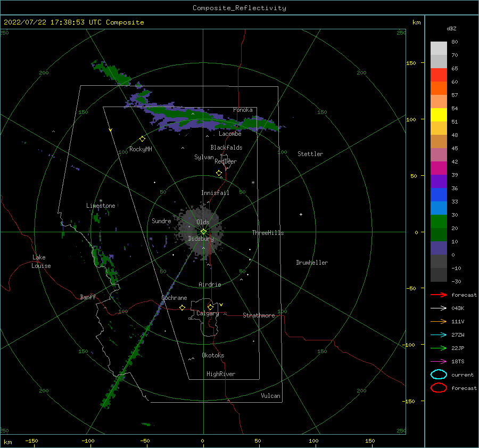Select the Limestone label
This screenshot has height=448, width=479.
(101, 206)
